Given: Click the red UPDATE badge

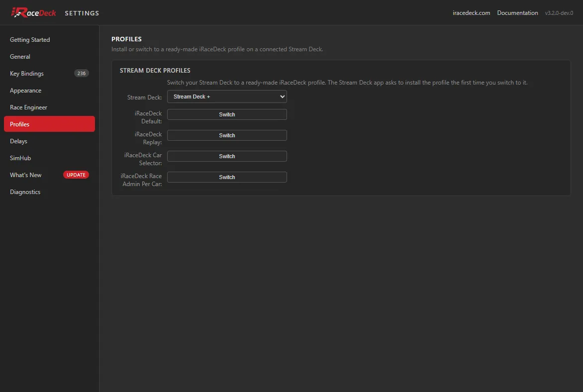Looking at the screenshot, I should 76,175.
